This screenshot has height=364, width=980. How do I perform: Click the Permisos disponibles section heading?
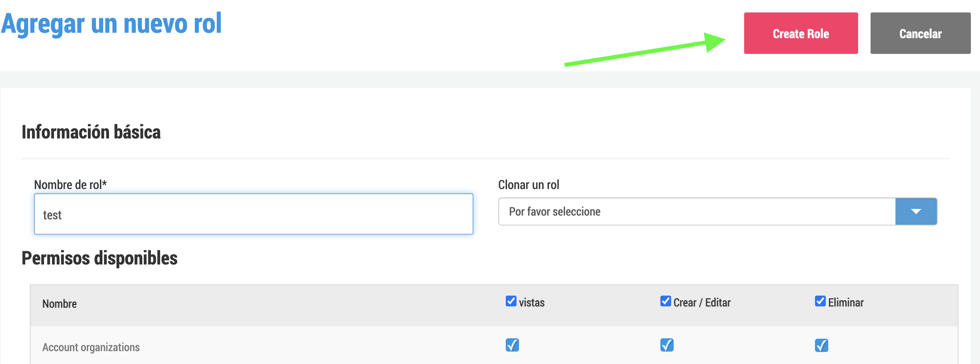pos(99,258)
